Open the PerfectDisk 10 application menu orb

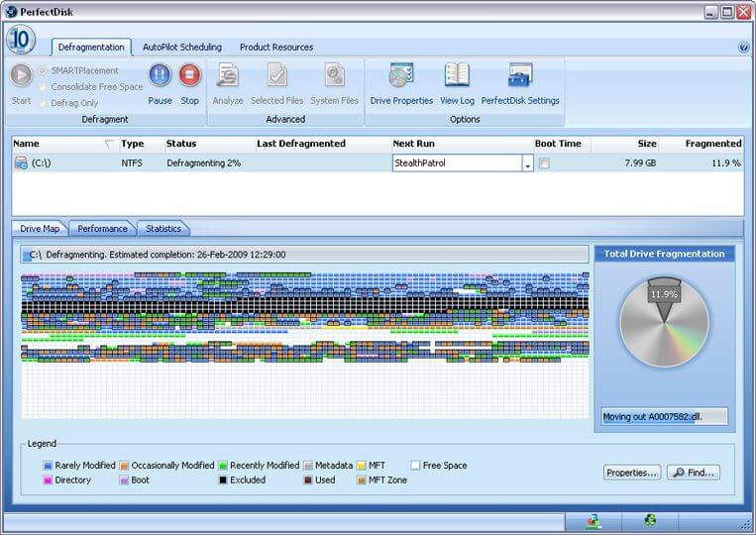pos(21,40)
